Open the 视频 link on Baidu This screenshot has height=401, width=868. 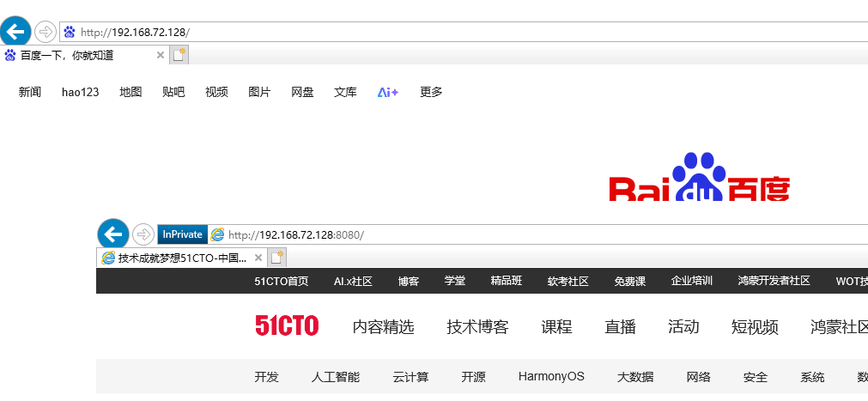point(216,93)
